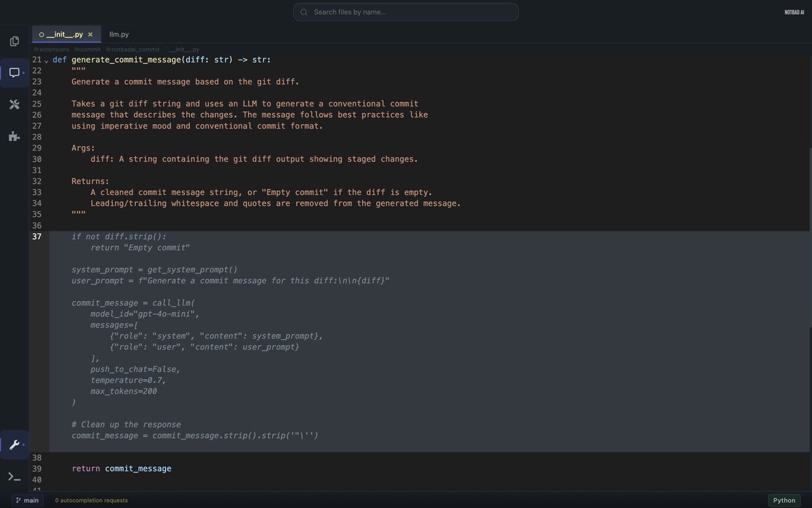Click the 'return commit_message' code line

pyautogui.click(x=122, y=469)
